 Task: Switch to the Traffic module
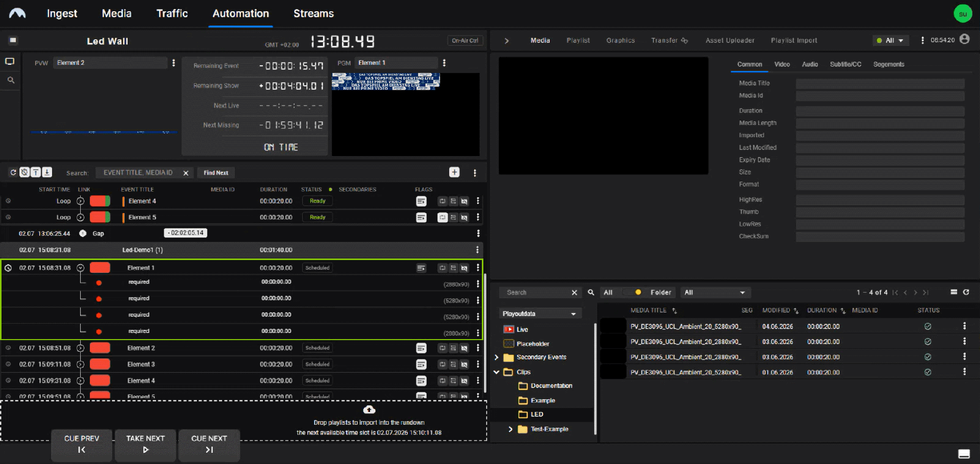(172, 14)
